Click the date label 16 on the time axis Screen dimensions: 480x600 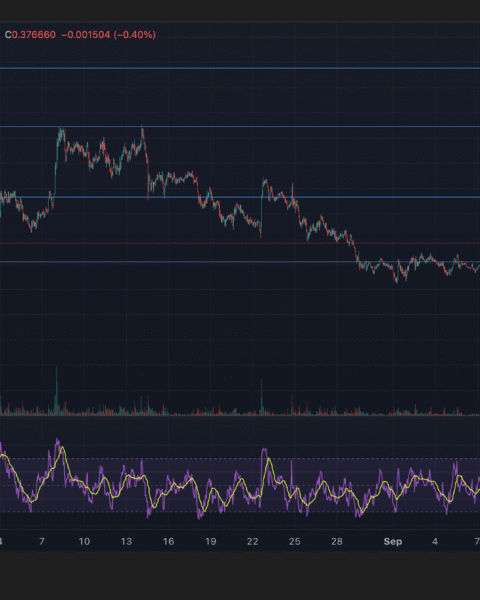tap(168, 541)
